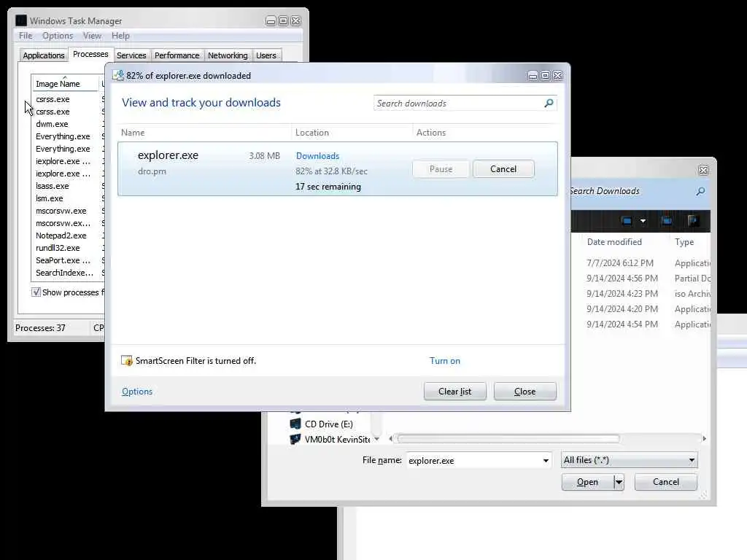Switch to the Services tab
Viewport: 747px width, 560px height.
coord(131,55)
